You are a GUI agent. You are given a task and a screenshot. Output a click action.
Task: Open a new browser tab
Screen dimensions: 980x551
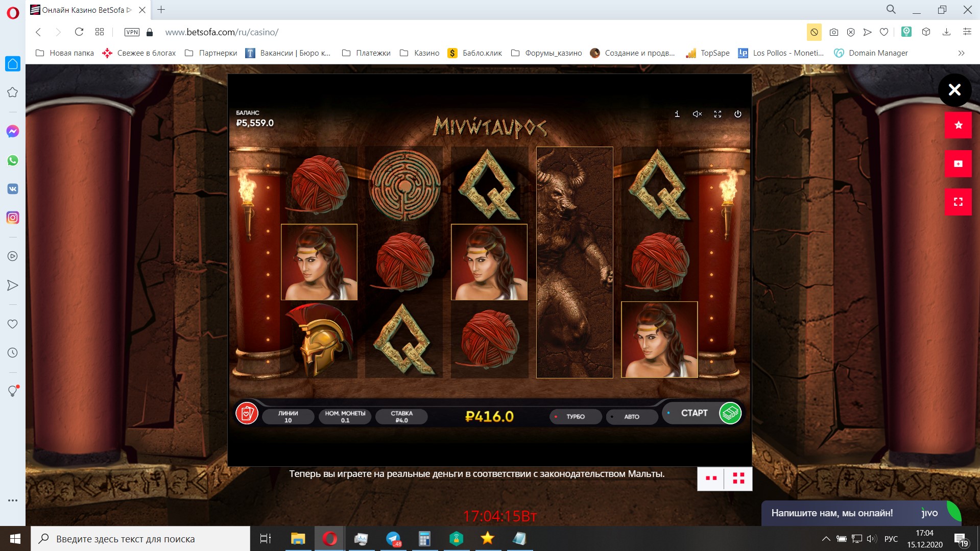pyautogui.click(x=161, y=10)
